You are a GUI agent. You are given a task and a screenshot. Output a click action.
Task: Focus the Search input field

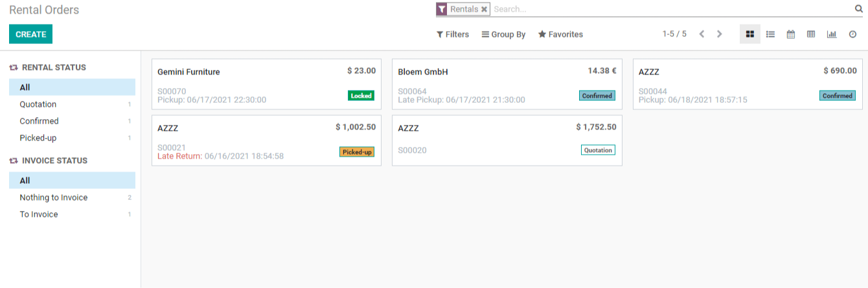tap(672, 9)
